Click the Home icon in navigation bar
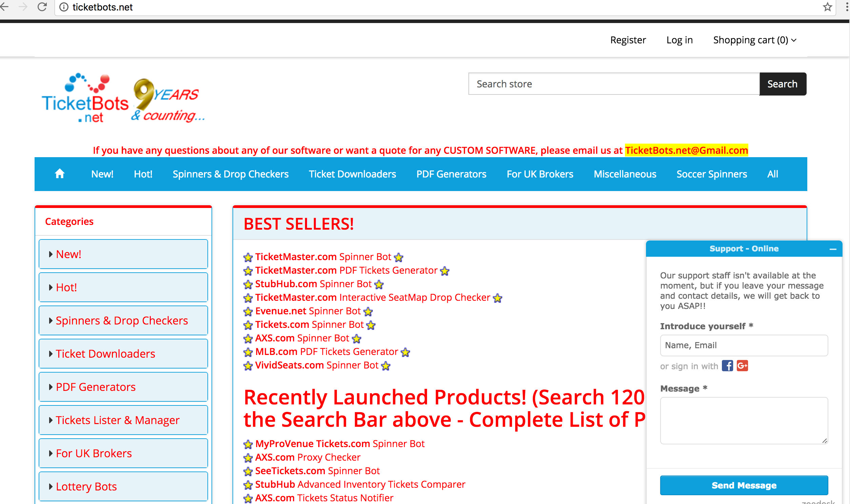Viewport: 850px width, 504px height. 60,174
